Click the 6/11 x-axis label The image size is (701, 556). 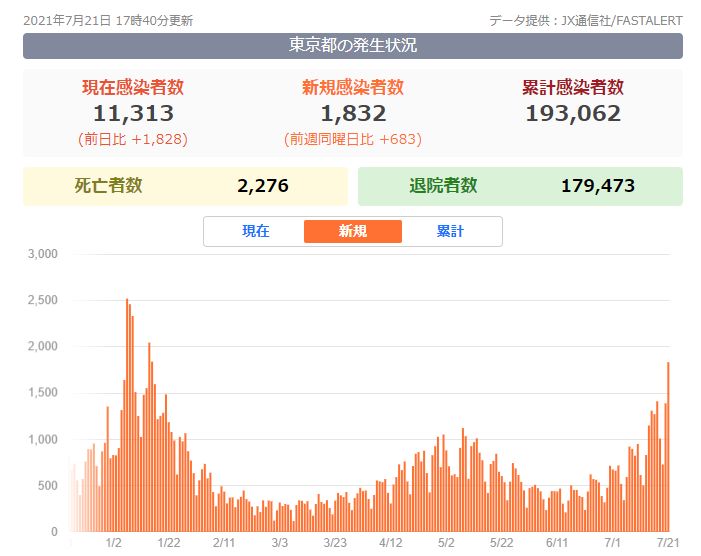[557, 543]
